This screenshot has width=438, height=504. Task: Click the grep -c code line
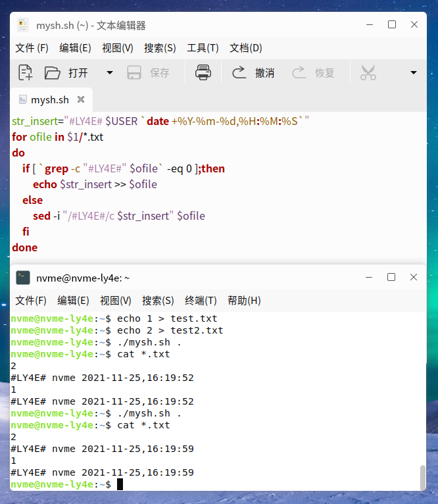point(124,168)
